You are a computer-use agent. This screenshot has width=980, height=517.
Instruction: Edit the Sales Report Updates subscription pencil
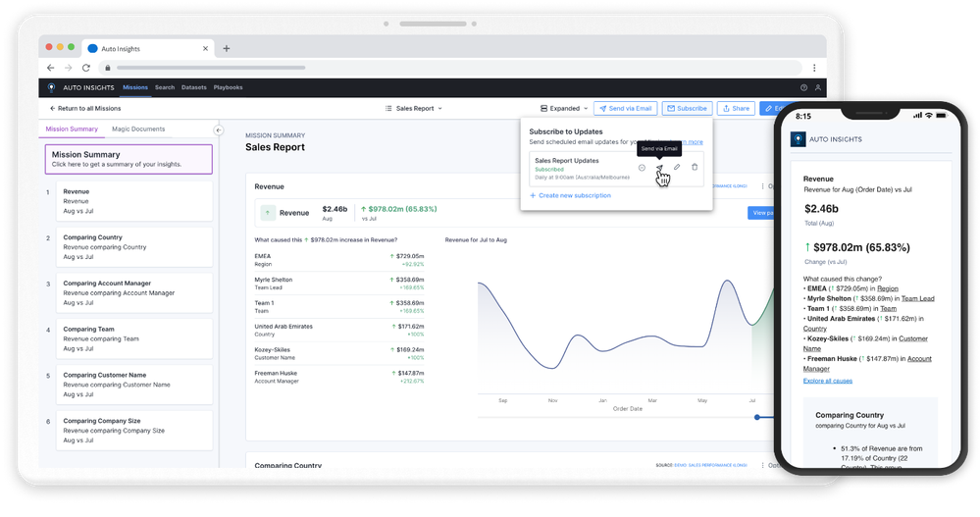677,168
